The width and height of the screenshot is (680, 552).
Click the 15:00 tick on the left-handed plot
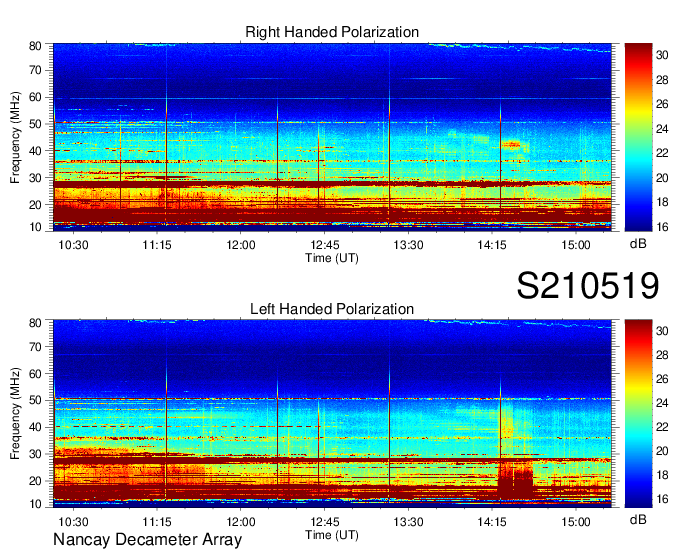(x=575, y=521)
